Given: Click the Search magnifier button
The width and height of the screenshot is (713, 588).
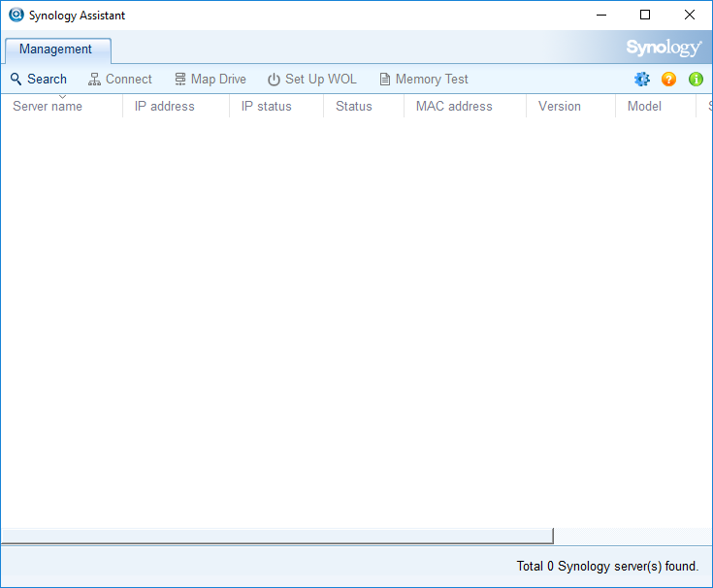Looking at the screenshot, I should 39,80.
